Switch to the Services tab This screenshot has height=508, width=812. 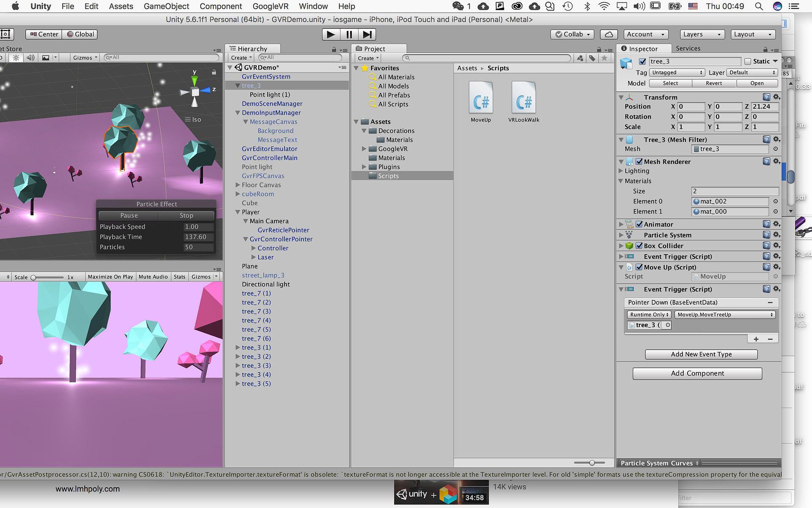[688, 48]
